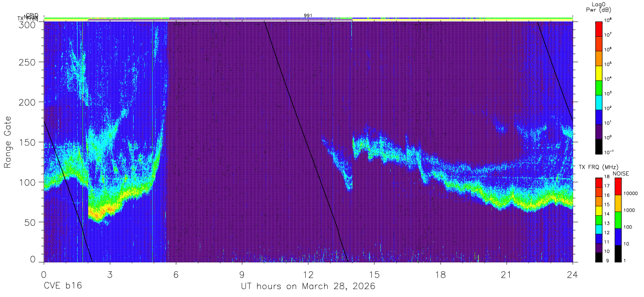Select the 'UT hours on March 28, 2026' label
Image resolution: width=644 pixels, height=297 pixels.
tap(308, 287)
